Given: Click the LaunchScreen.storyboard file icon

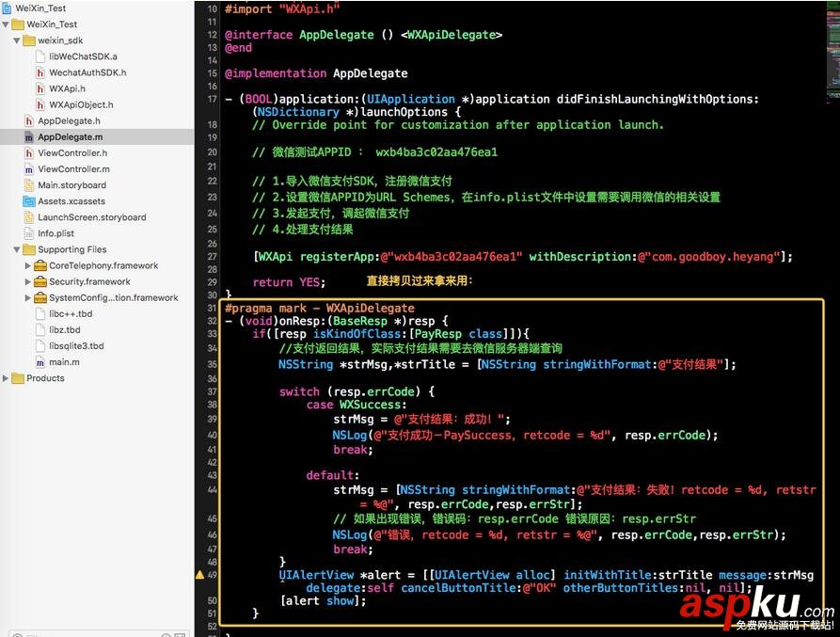Looking at the screenshot, I should click(29, 217).
